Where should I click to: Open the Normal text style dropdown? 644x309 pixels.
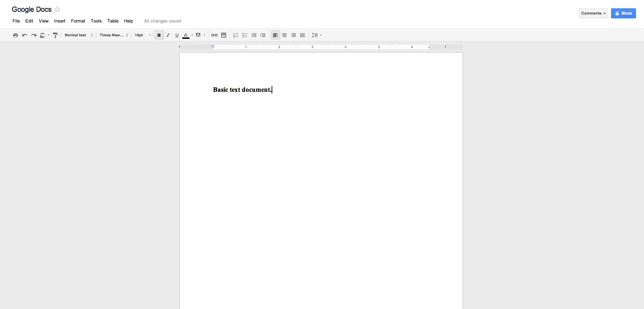click(x=79, y=35)
